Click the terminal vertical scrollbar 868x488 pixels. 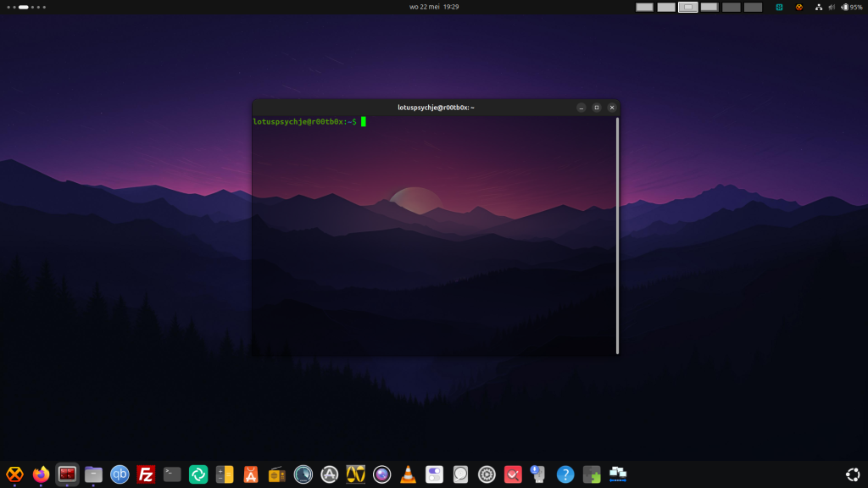point(617,236)
